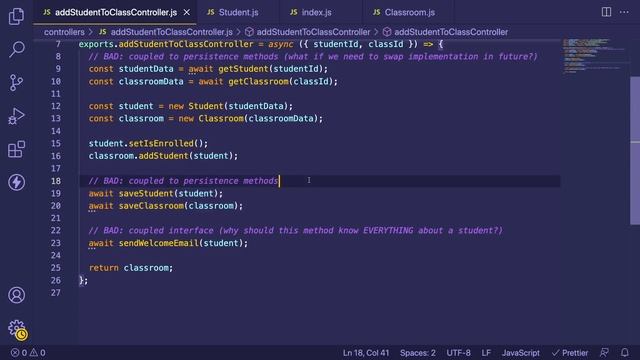
Task: Click the Prettier status item
Action: tap(570, 353)
